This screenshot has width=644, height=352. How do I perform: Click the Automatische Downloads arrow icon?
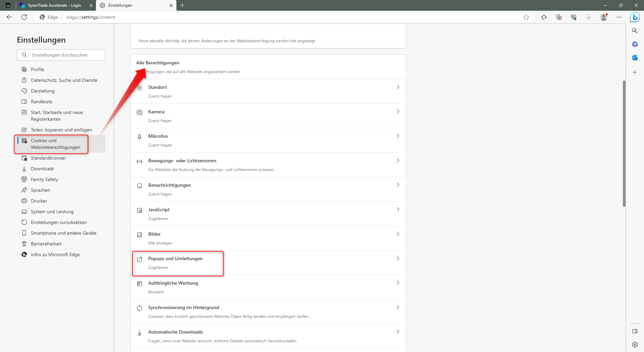point(140,333)
